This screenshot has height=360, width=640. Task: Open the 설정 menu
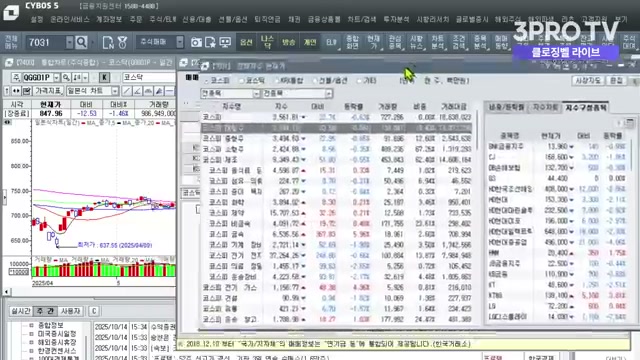[37, 19]
